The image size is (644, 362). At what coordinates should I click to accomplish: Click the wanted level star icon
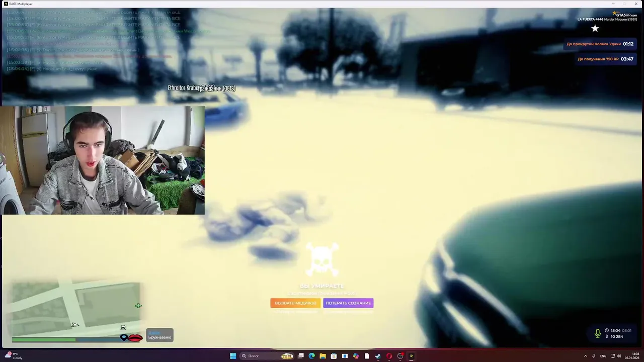click(595, 29)
